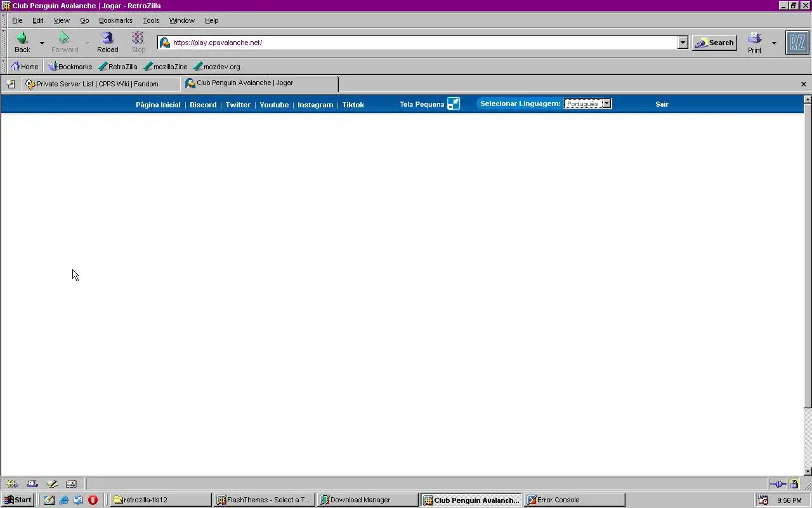
Task: Click the Mail component bar icon
Action: pos(32,484)
